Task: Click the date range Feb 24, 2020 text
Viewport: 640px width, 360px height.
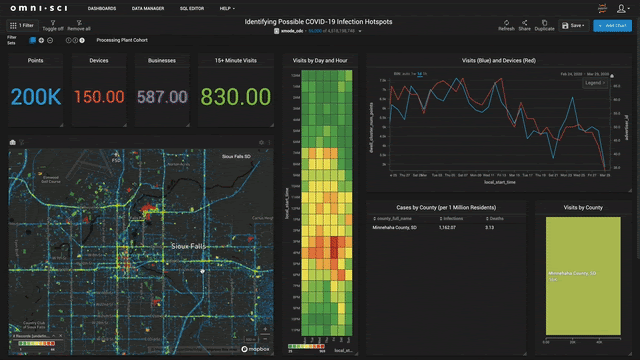Action: tap(571, 74)
